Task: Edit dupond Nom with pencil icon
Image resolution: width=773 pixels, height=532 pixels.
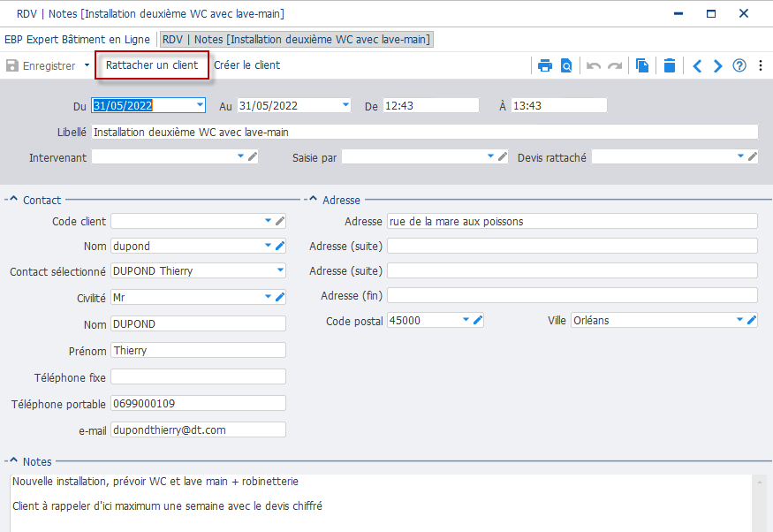Action: (x=279, y=246)
